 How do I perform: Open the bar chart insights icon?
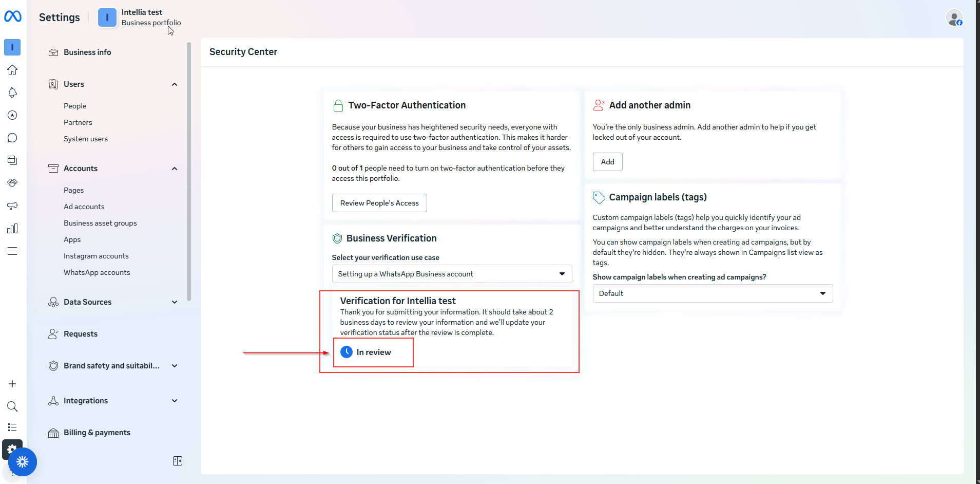(x=12, y=228)
